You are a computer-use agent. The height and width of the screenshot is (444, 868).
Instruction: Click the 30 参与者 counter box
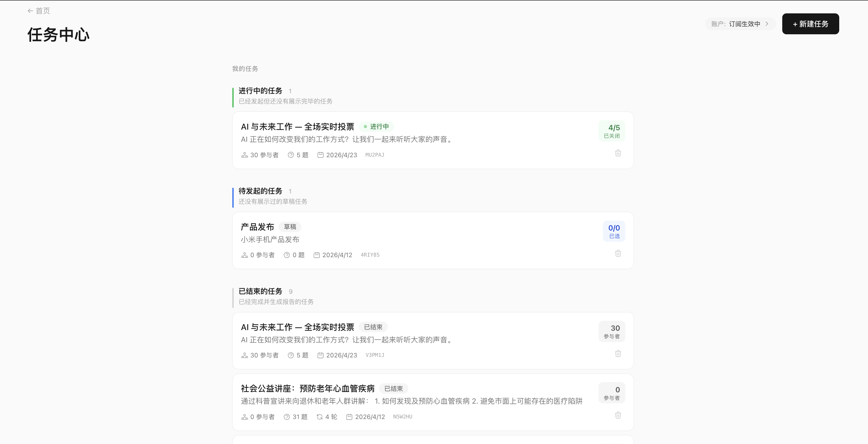point(612,332)
